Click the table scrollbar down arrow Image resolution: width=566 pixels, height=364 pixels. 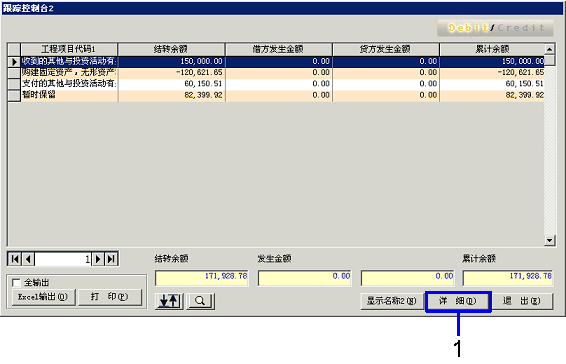point(549,240)
